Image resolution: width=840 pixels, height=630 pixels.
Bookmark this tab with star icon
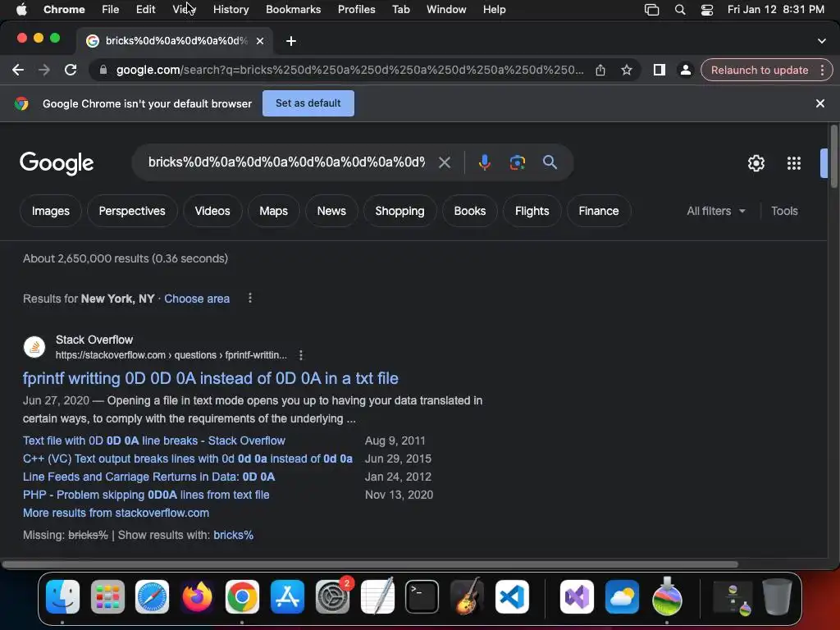point(626,71)
